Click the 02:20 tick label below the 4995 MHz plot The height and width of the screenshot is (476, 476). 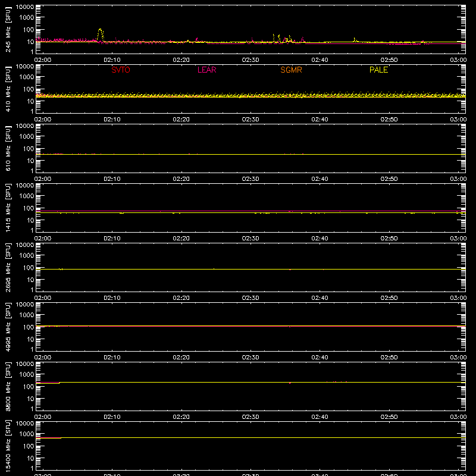click(x=181, y=358)
